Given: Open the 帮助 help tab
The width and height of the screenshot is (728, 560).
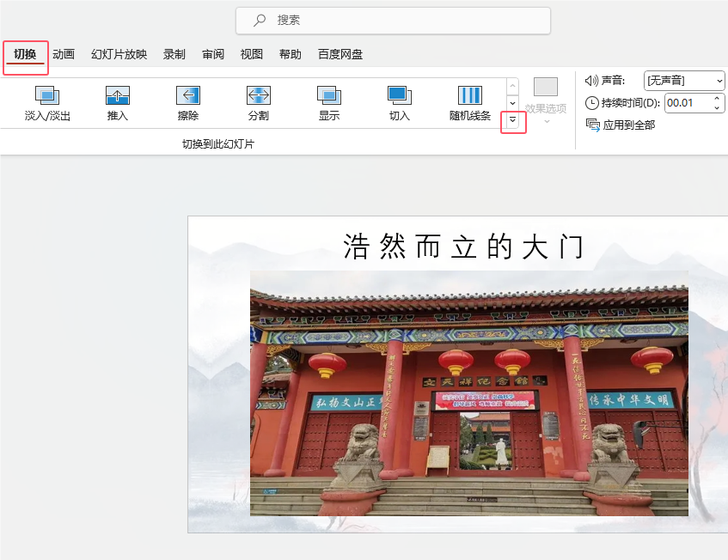Looking at the screenshot, I should 291,54.
